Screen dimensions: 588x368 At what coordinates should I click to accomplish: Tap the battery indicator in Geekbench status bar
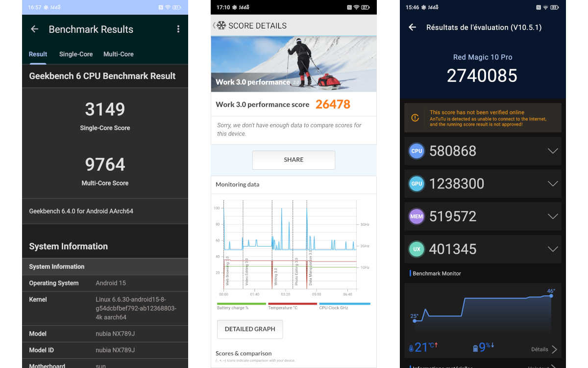pos(176,7)
